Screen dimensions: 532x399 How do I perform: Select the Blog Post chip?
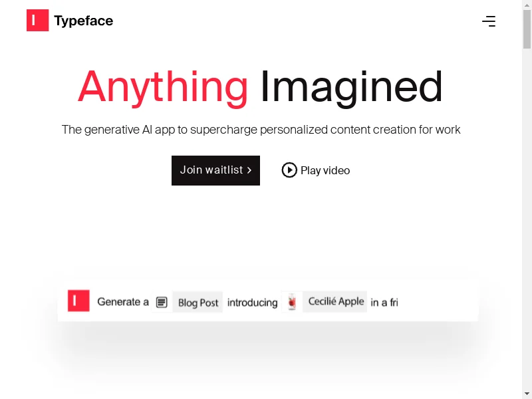(198, 302)
